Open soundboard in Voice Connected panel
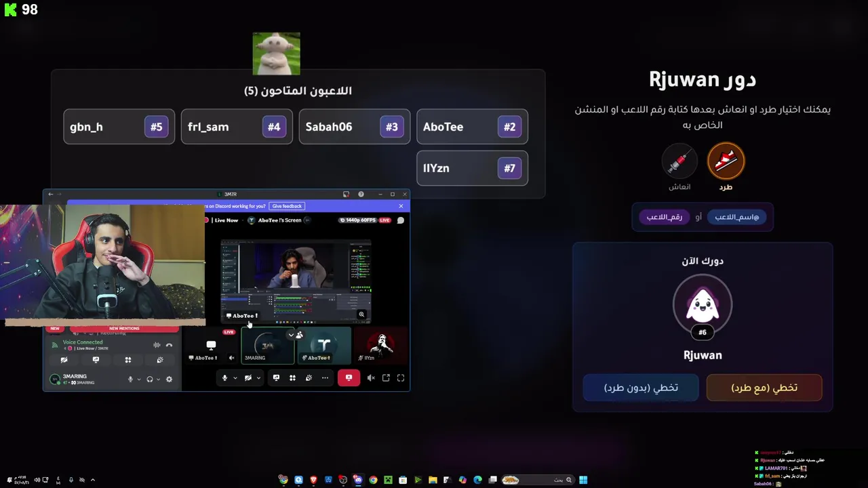The image size is (868, 488). click(x=160, y=360)
